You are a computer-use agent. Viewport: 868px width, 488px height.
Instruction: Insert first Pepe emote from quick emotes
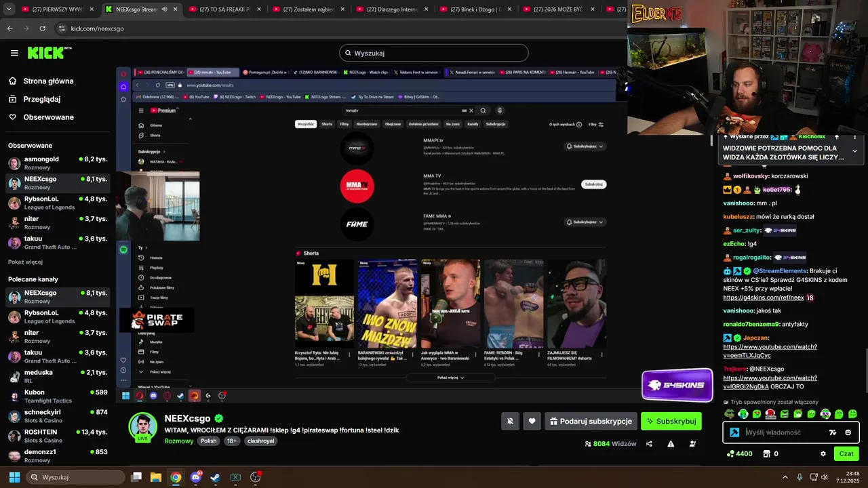pyautogui.click(x=729, y=414)
